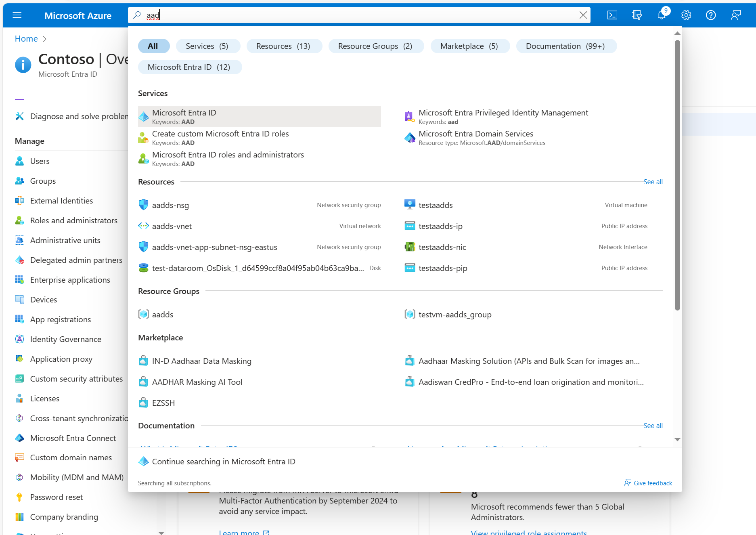Screen dimensions: 756x535
Task: Open the Directories and subscriptions filter icon
Action: [x=637, y=15]
